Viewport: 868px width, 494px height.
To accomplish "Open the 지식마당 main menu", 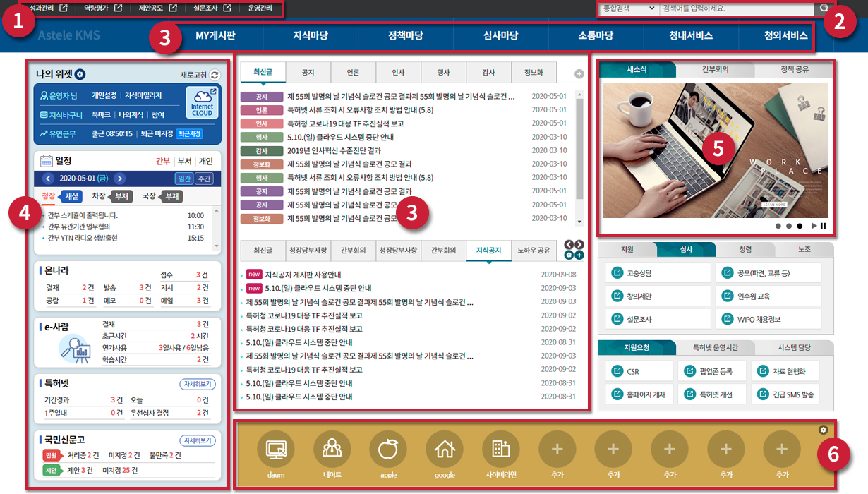I will [310, 35].
